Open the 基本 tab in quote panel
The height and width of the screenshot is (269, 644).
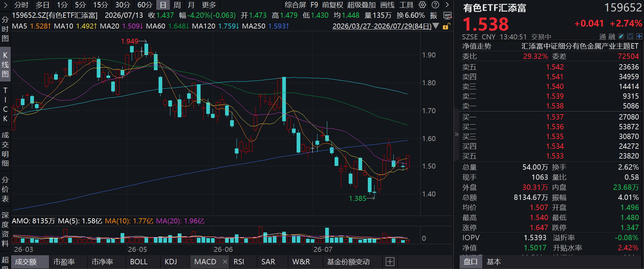(x=493, y=262)
